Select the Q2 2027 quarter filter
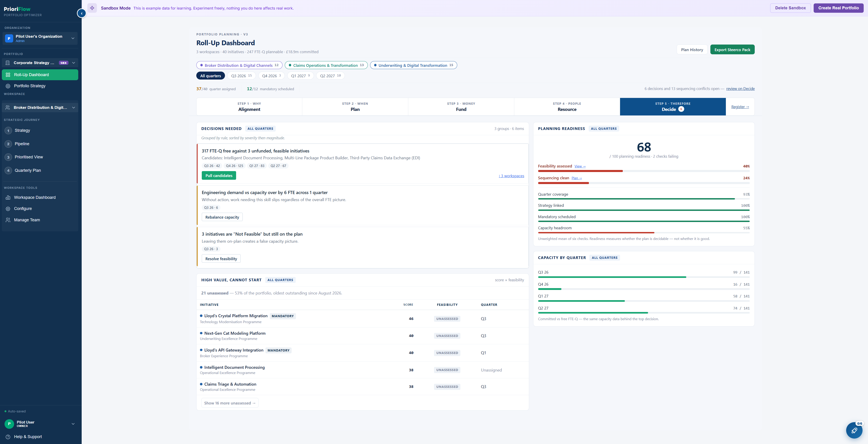The height and width of the screenshot is (444, 868). tap(330, 76)
